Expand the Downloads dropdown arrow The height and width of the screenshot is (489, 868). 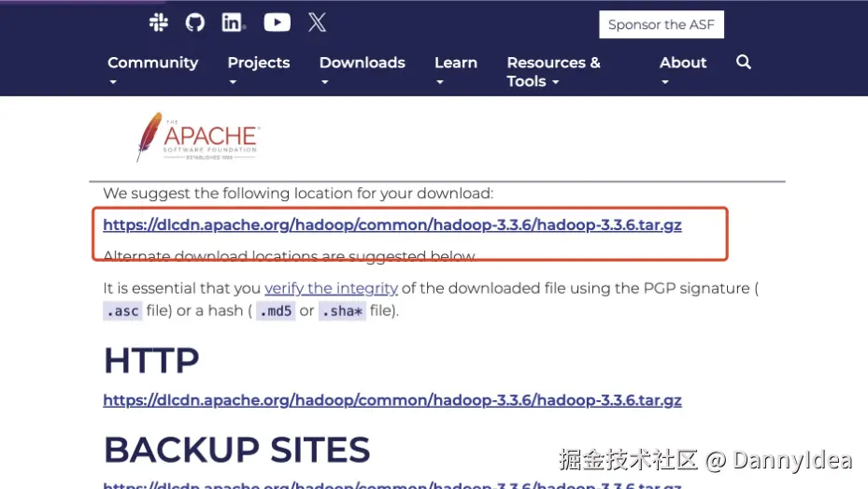(x=325, y=82)
